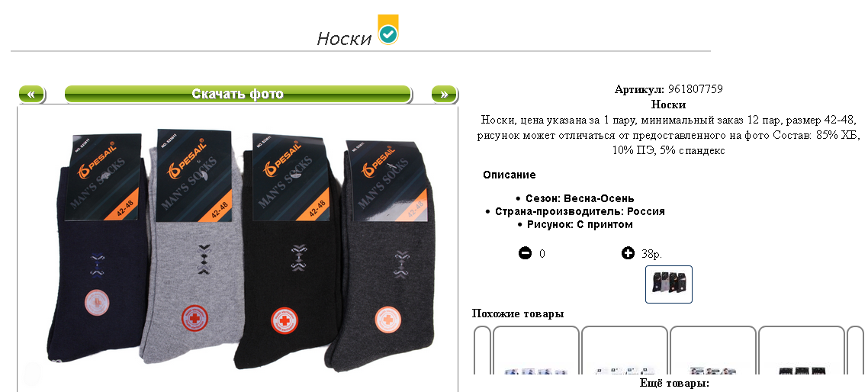Increase quantity with the plus icon

628,254
